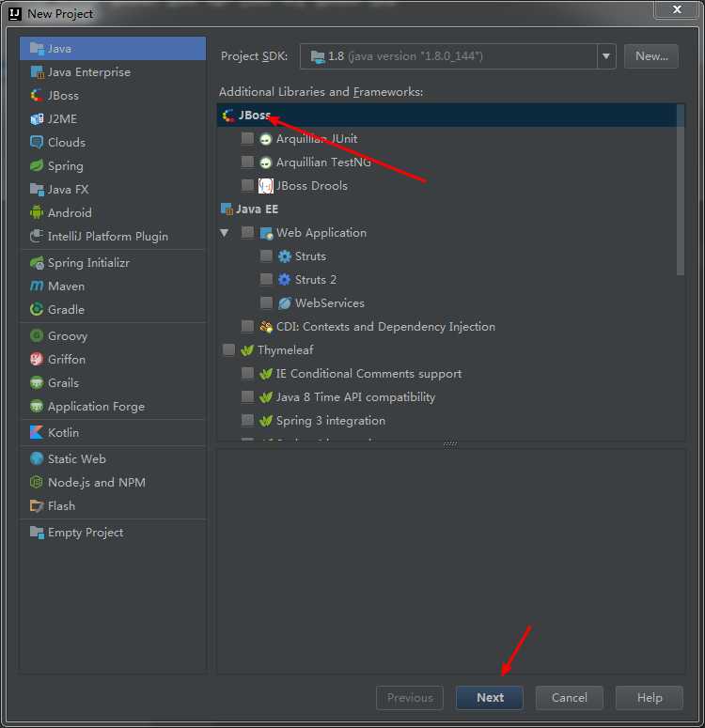
Task: Tick the Struts 2 checkbox
Action: [x=266, y=279]
